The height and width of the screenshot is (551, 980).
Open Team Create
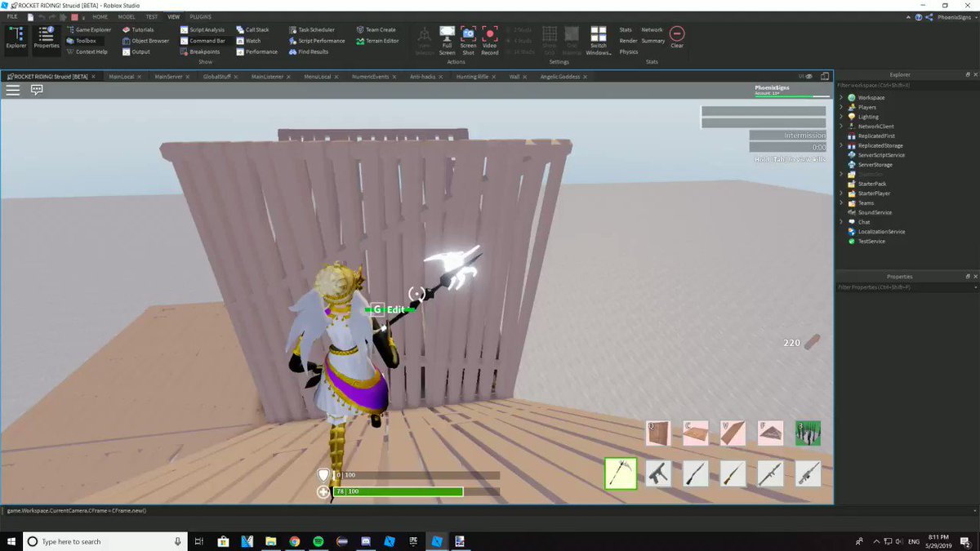pyautogui.click(x=376, y=29)
